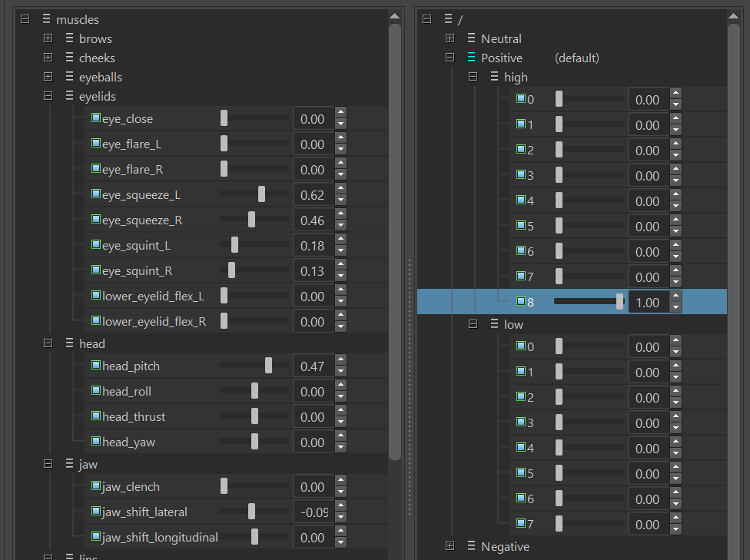Select the cheeks tree item
This screenshot has width=750, height=560.
click(x=97, y=58)
